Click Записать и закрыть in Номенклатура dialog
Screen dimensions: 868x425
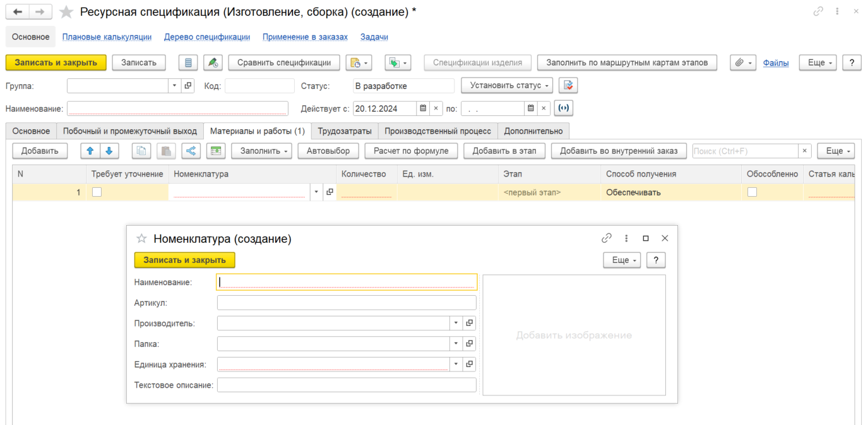184,260
